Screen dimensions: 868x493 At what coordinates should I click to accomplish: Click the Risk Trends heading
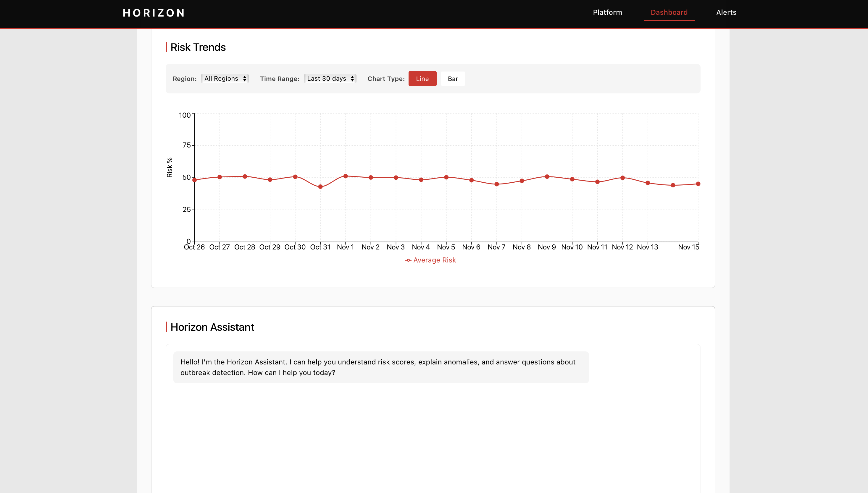pyautogui.click(x=198, y=47)
